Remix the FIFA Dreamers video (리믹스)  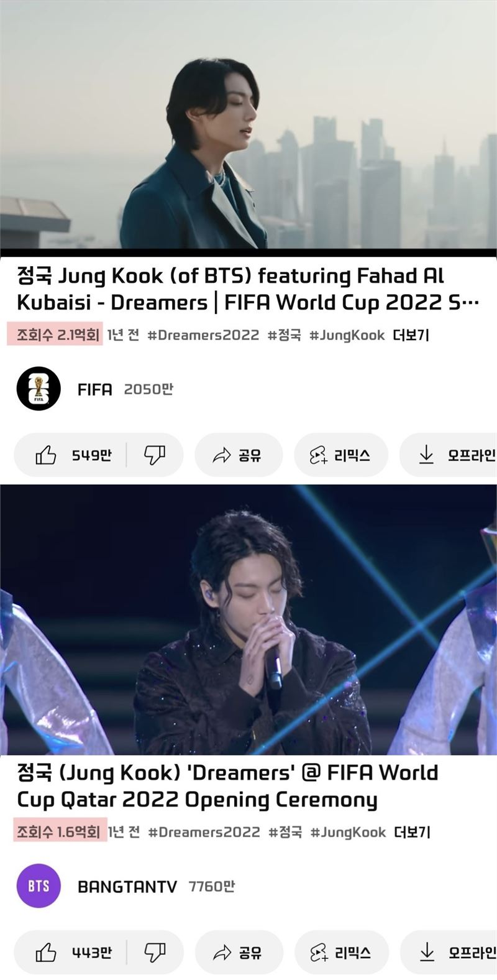(x=341, y=455)
